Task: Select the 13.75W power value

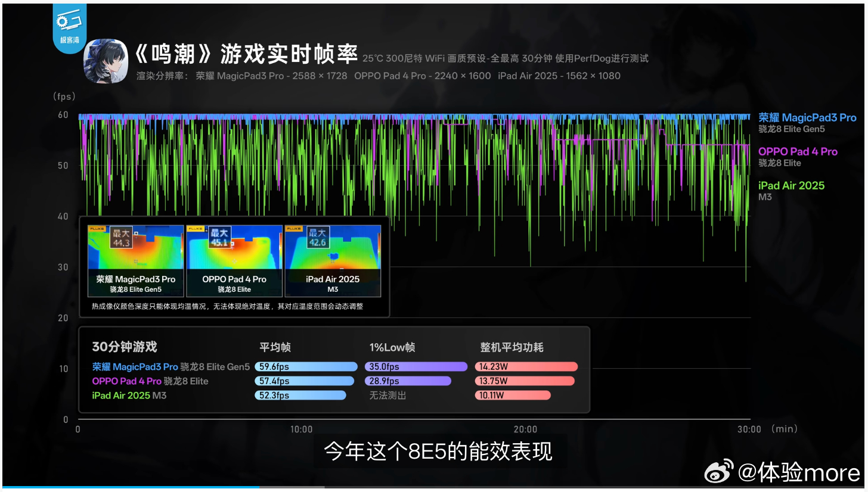Action: [x=493, y=381]
